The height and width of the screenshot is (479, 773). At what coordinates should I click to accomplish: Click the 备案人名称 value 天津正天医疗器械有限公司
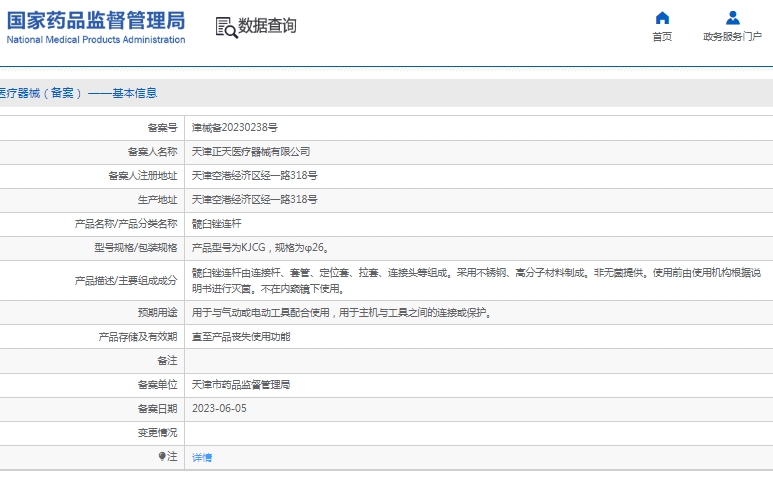[x=251, y=152]
